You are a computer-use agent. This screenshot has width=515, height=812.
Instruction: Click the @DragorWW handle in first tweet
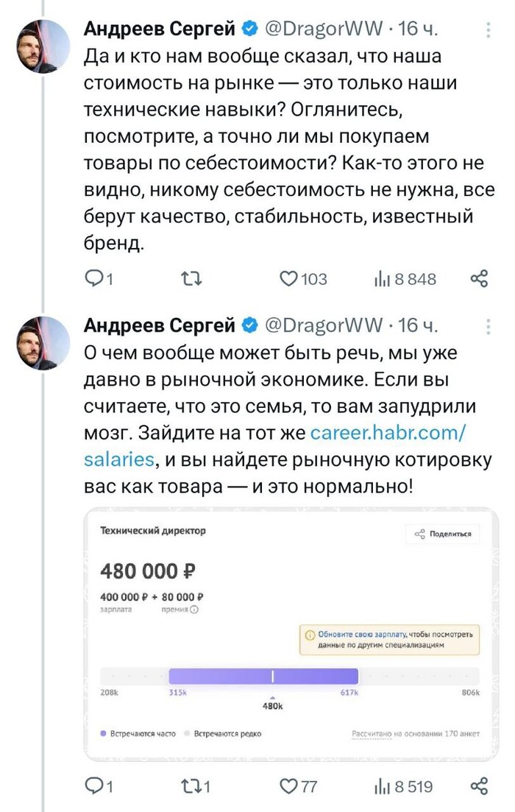point(324,29)
